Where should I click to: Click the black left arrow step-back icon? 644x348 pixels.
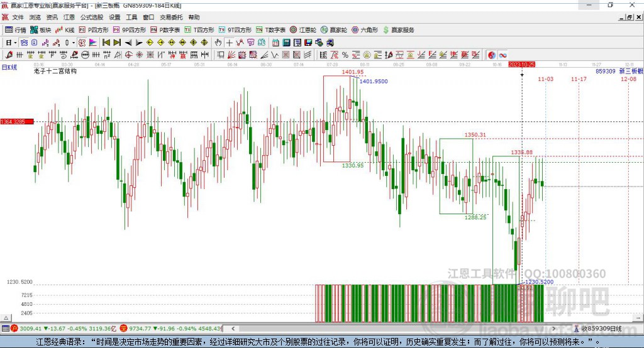(128, 43)
